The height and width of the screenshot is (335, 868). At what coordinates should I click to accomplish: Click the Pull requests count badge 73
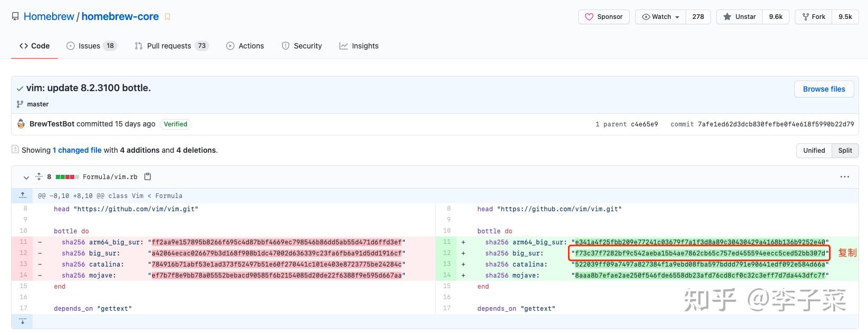coord(202,46)
